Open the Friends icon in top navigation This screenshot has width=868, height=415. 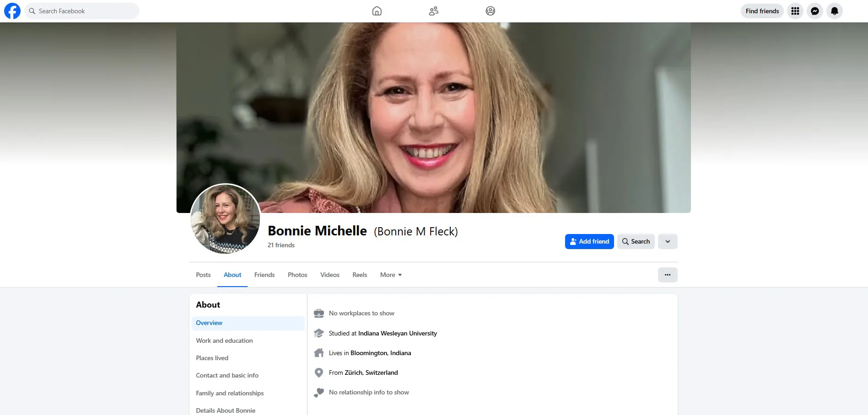433,11
